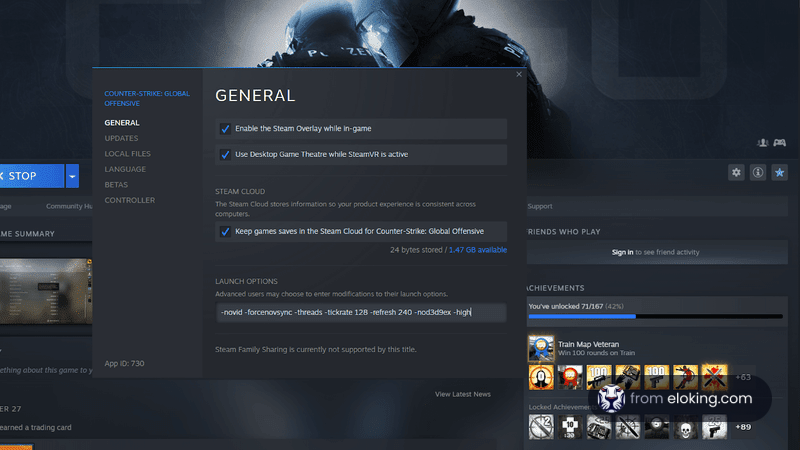Switch to the Controller section

pos(130,200)
